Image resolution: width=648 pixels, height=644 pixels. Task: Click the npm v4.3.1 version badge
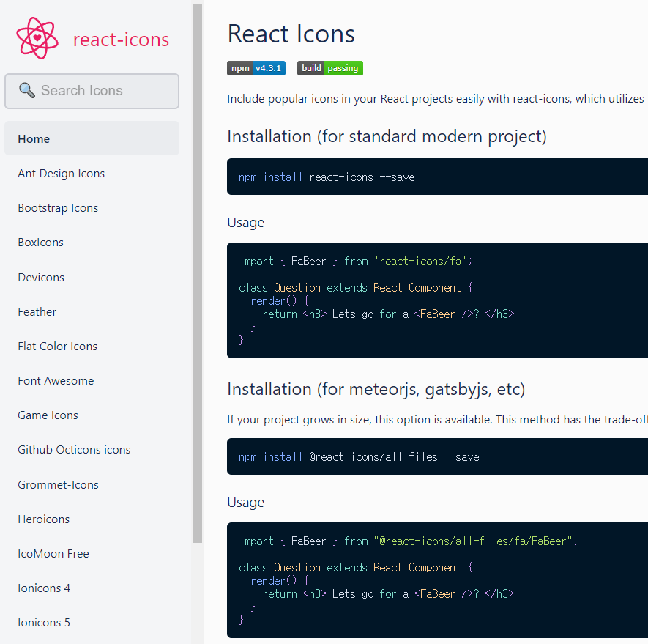pyautogui.click(x=256, y=68)
